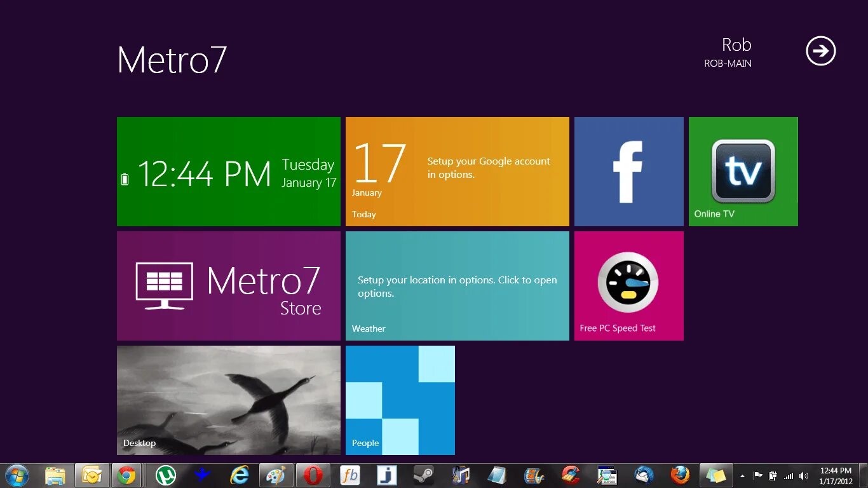Click the clock tile showing 12:44 PM
The width and height of the screenshot is (868, 488).
229,172
